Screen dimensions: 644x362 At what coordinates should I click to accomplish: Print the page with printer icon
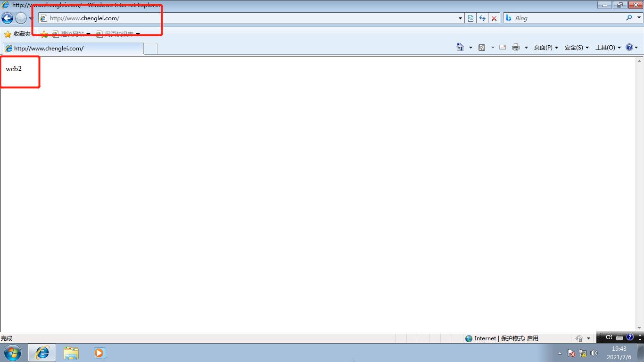click(516, 47)
